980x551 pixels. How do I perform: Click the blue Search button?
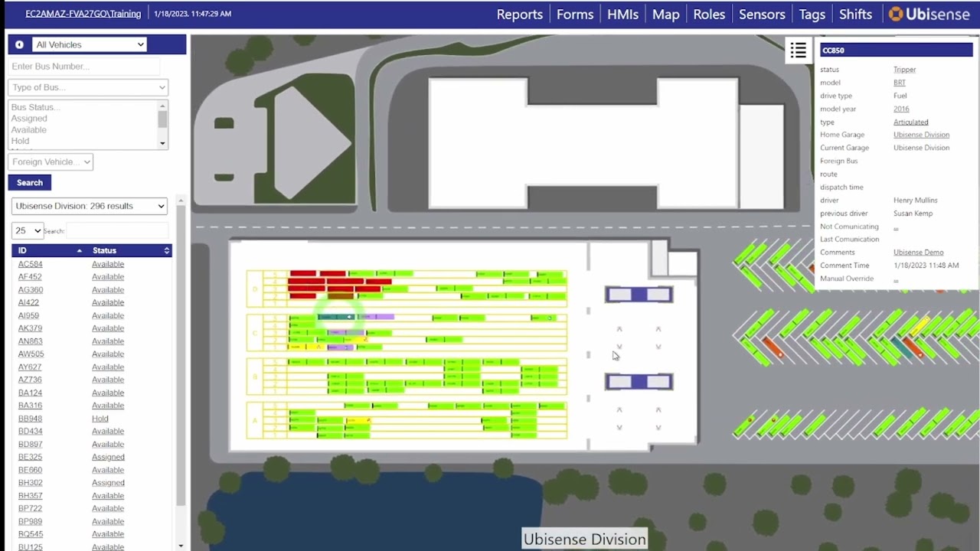click(30, 182)
